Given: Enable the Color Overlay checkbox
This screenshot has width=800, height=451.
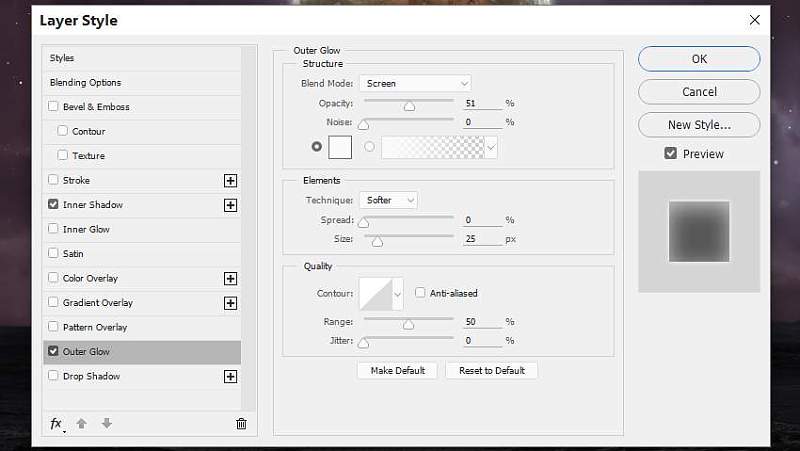Looking at the screenshot, I should [53, 278].
